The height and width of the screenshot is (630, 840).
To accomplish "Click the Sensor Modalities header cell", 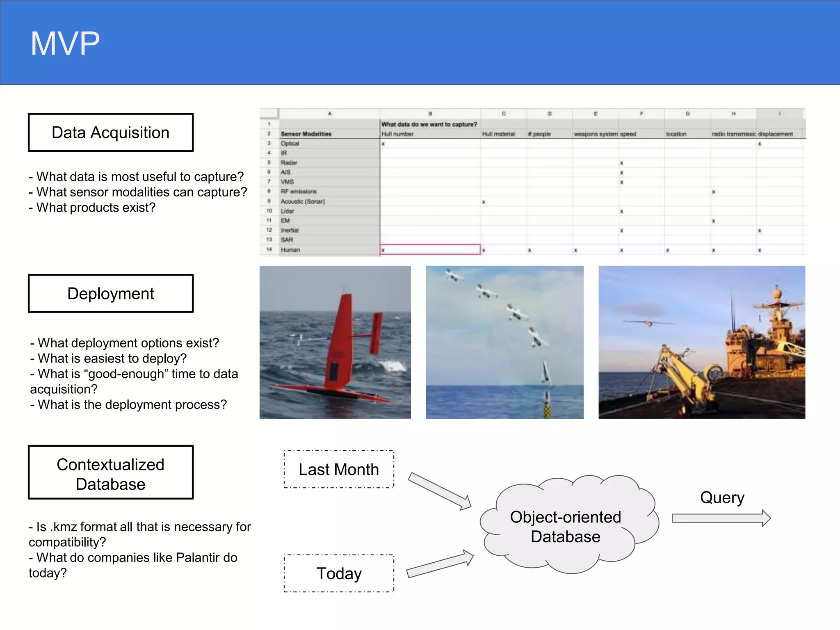I will [306, 134].
